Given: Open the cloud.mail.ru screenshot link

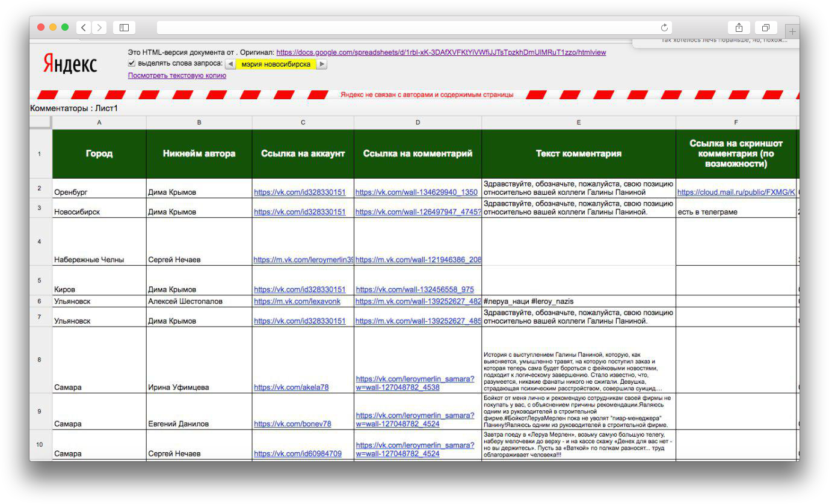Looking at the screenshot, I should (736, 192).
